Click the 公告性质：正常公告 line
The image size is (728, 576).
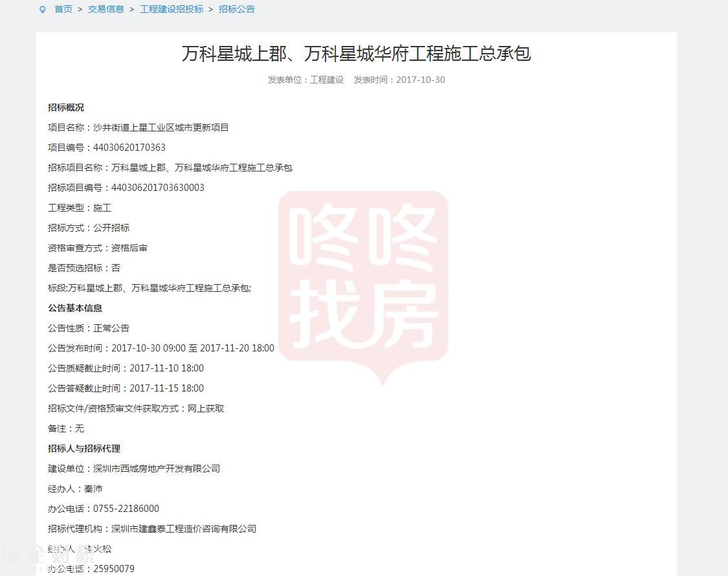tap(89, 328)
